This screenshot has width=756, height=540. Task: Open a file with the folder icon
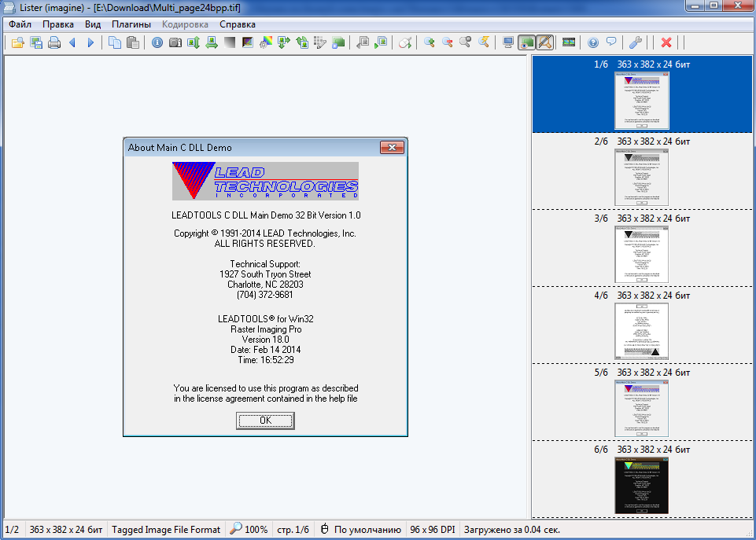pyautogui.click(x=18, y=43)
